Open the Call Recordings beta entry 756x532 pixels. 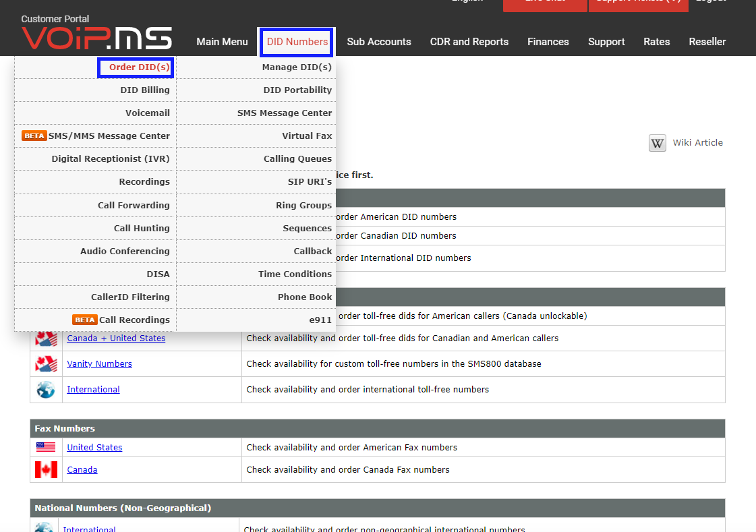(134, 320)
